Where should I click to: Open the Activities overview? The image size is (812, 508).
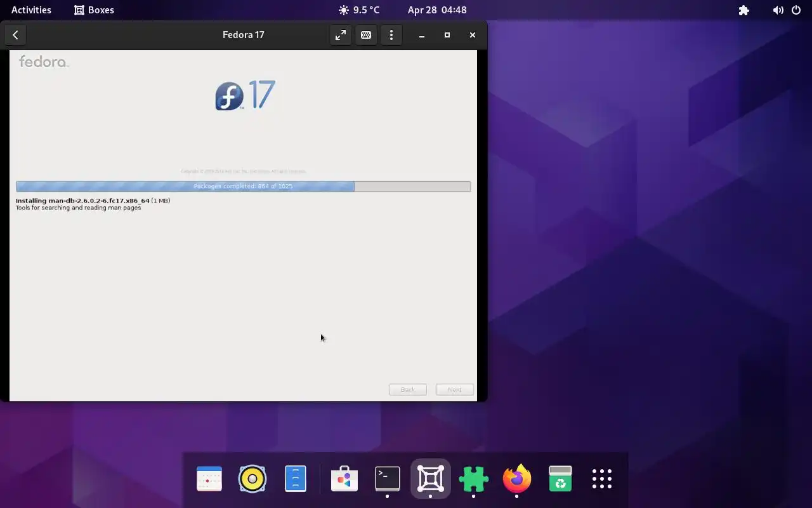pyautogui.click(x=31, y=10)
